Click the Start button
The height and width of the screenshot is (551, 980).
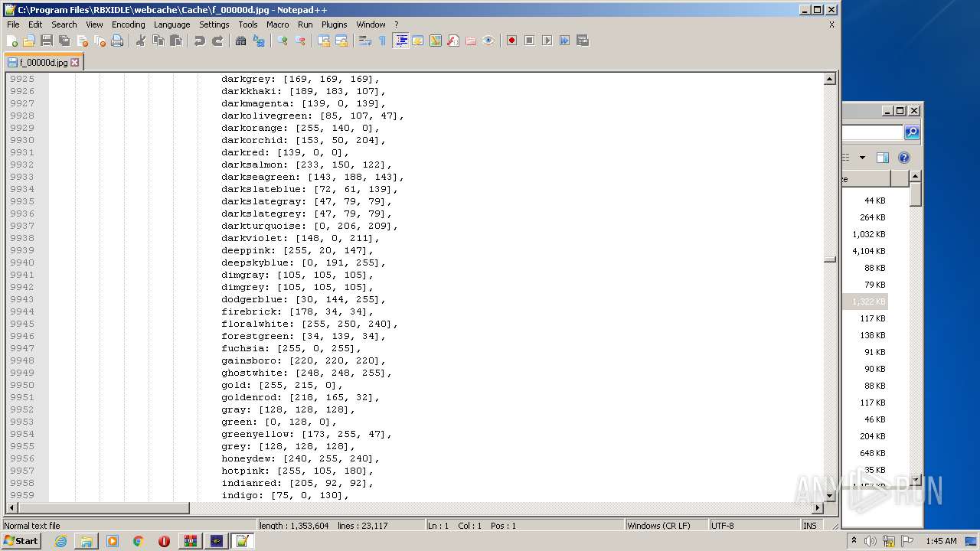pyautogui.click(x=21, y=541)
